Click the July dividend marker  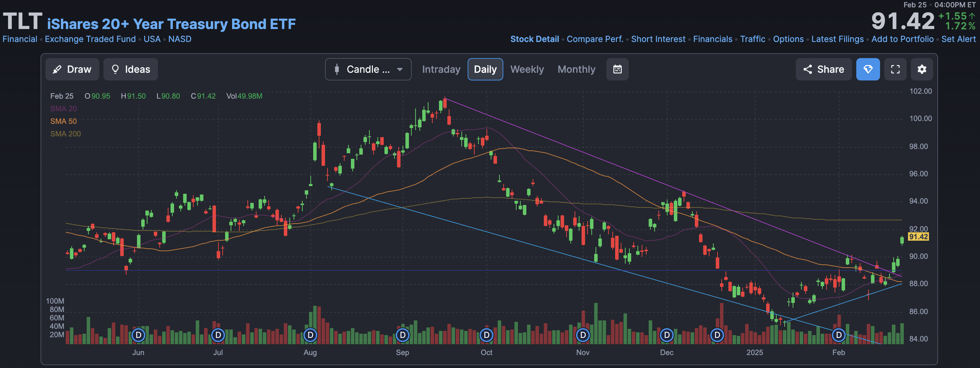tap(218, 335)
